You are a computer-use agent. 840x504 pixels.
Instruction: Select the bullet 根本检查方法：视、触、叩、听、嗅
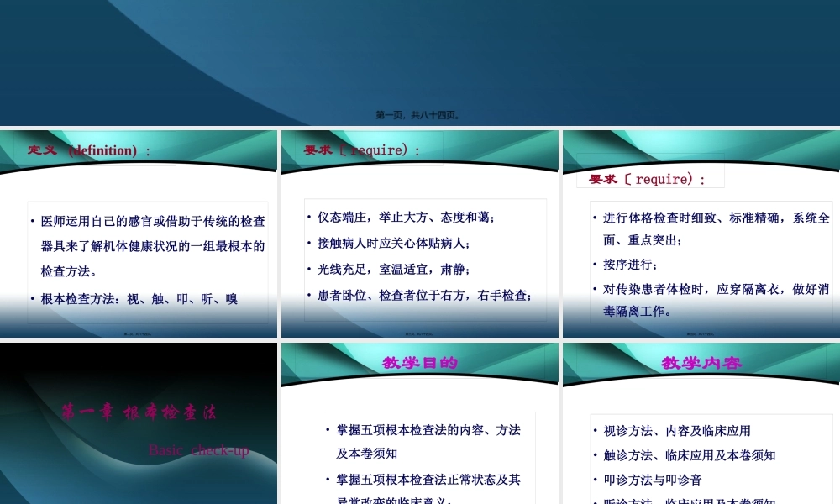[145, 298]
